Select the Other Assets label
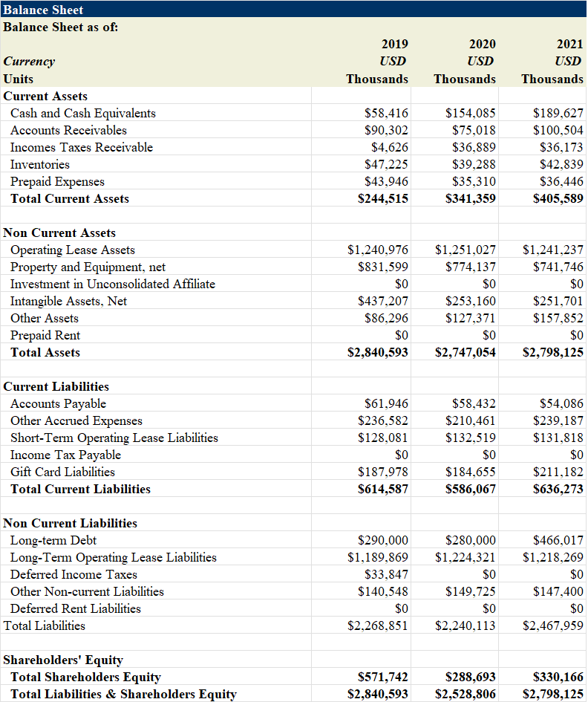The image size is (588, 702). pyautogui.click(x=45, y=318)
